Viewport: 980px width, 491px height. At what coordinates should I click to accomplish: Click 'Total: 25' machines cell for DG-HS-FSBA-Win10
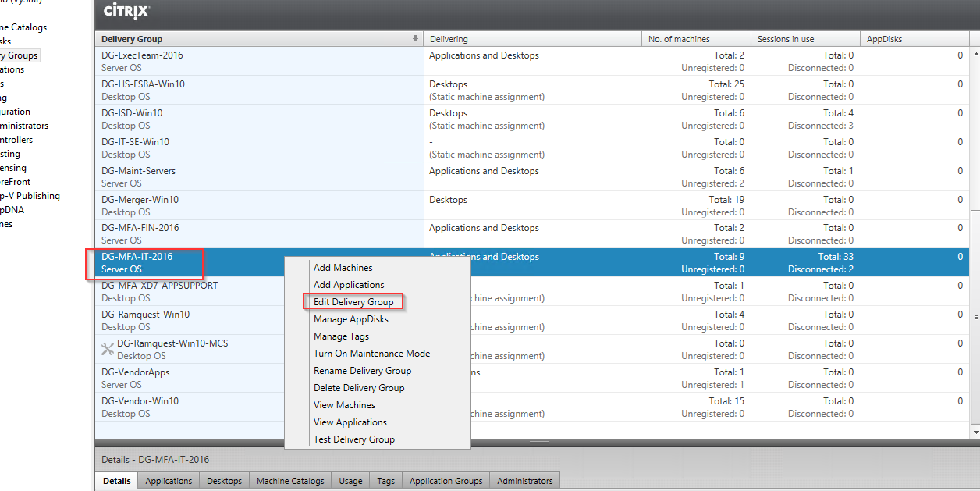point(726,84)
